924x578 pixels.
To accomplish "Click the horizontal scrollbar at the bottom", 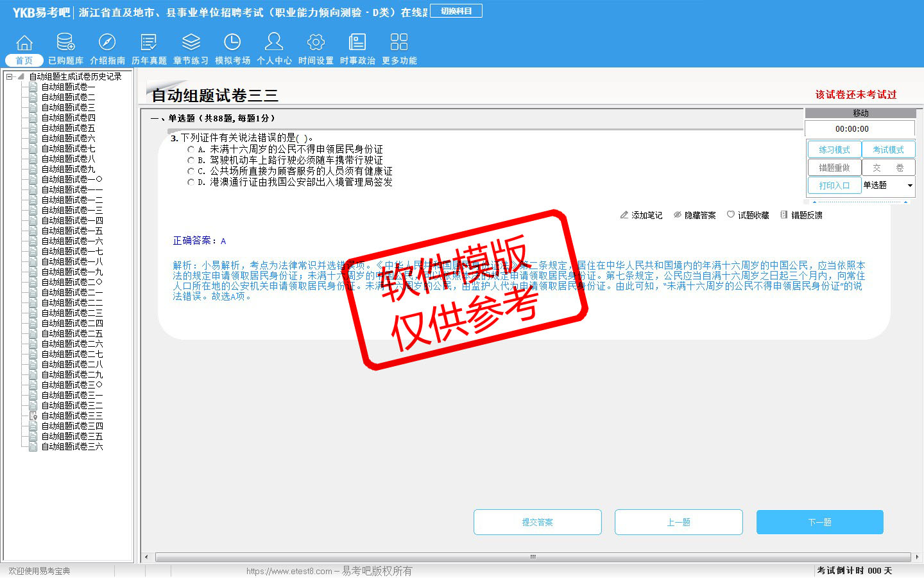I will click(532, 557).
